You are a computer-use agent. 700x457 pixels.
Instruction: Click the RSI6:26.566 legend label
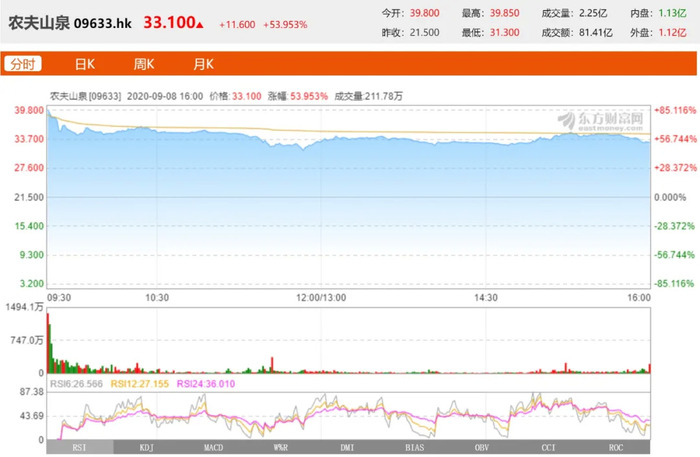coord(76,384)
